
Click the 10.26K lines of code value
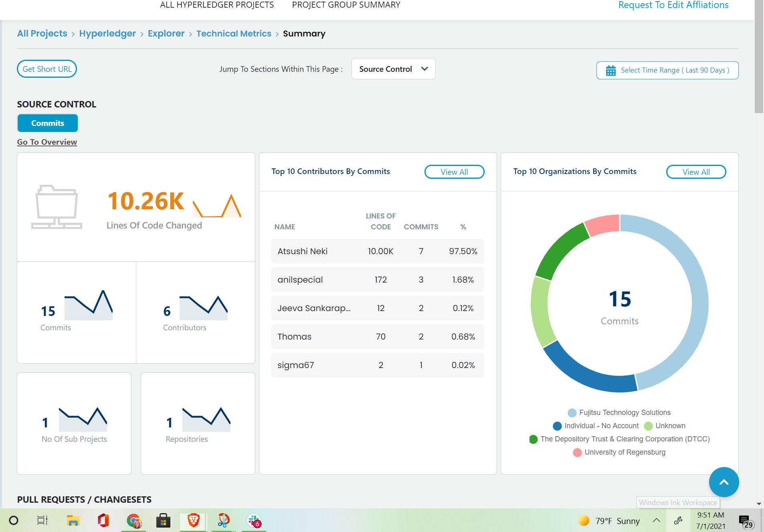coord(146,201)
